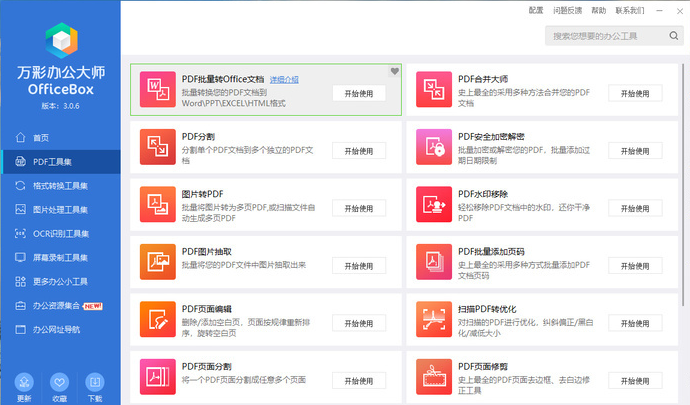Select PDF工具集 in the sidebar
This screenshot has width=690, height=405.
pos(60,162)
